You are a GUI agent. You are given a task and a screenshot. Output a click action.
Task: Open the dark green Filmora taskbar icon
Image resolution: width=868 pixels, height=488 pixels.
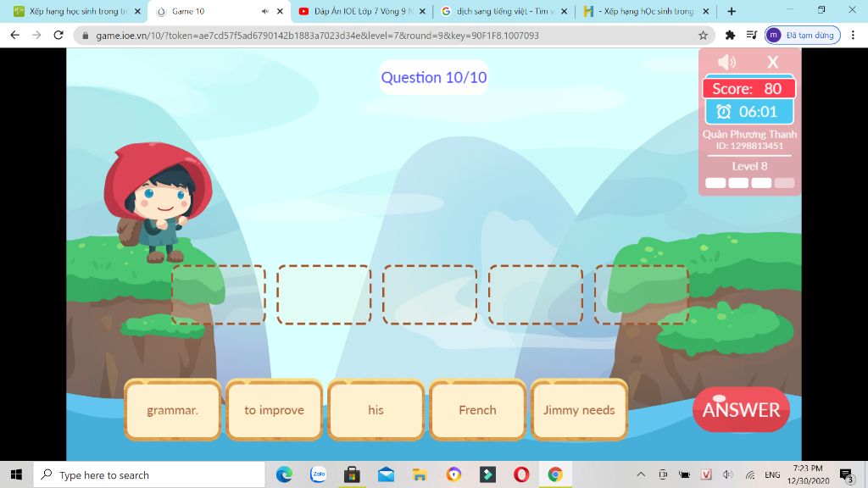point(487,474)
